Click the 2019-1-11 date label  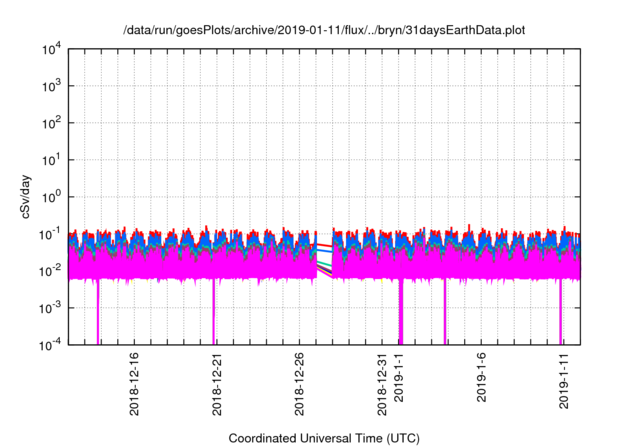[x=564, y=381]
